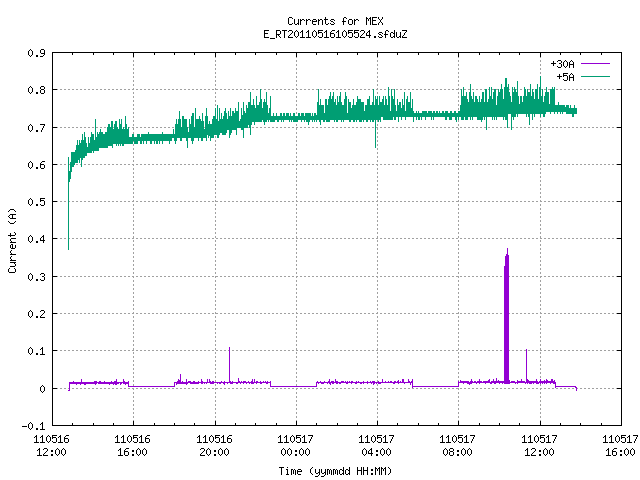This screenshot has height=480, width=640.
Task: Click the y-axis tick value -0.1
Action: click(33, 426)
